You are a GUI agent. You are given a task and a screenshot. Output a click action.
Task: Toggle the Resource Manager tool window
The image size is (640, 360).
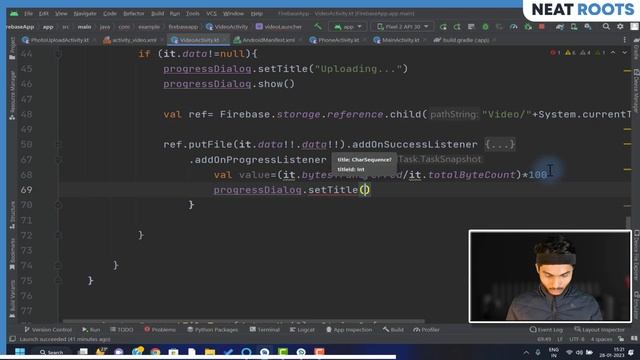pos(12,95)
